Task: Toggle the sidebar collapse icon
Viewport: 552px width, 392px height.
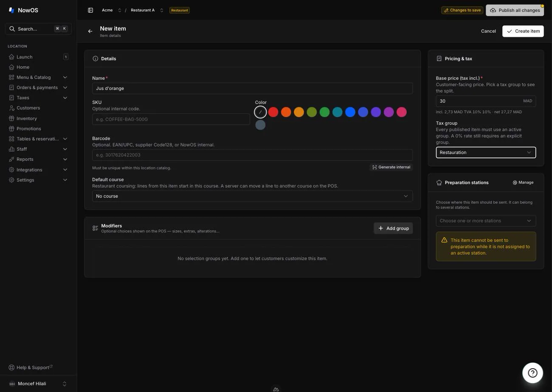Action: [x=90, y=10]
